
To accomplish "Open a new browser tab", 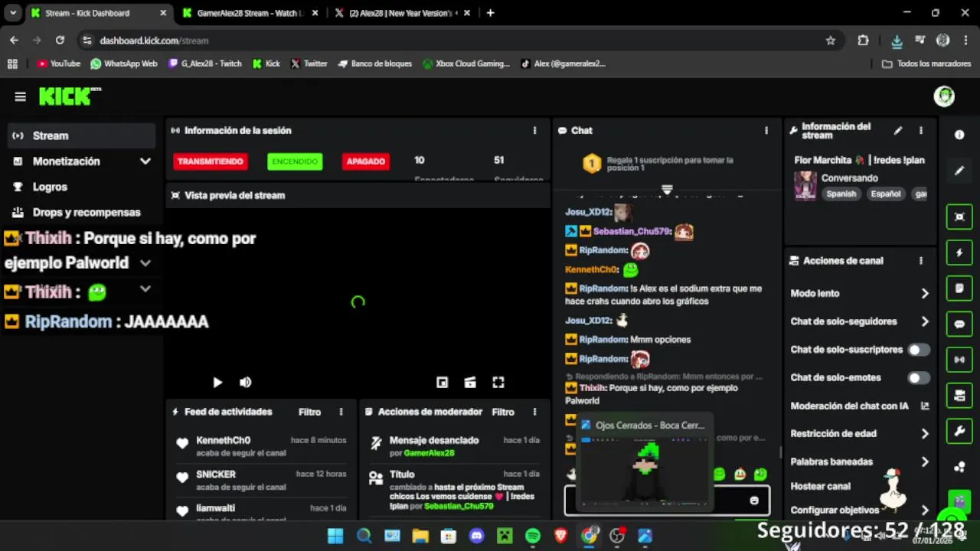I will pos(490,13).
